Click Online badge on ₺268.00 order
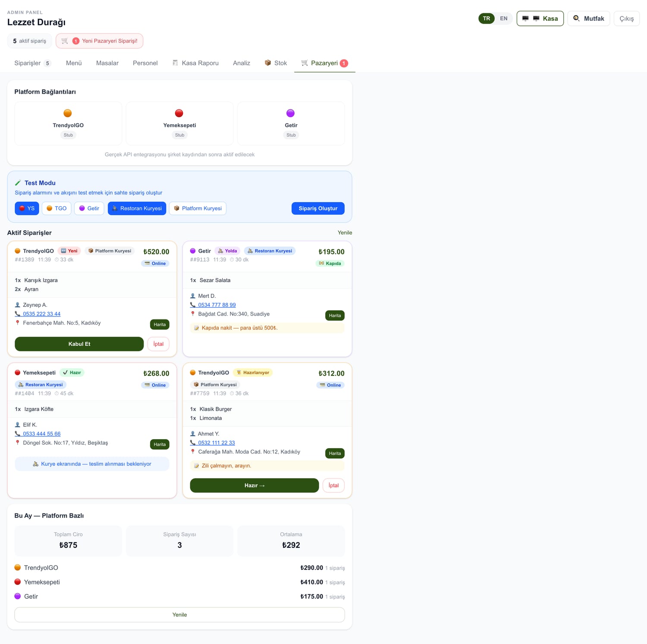Screen dimensions: 647x644 155,385
